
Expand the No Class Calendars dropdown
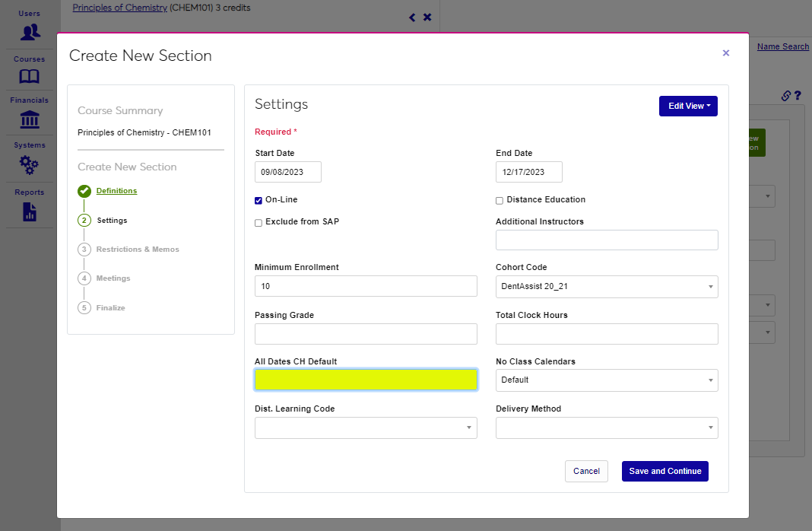(x=606, y=380)
